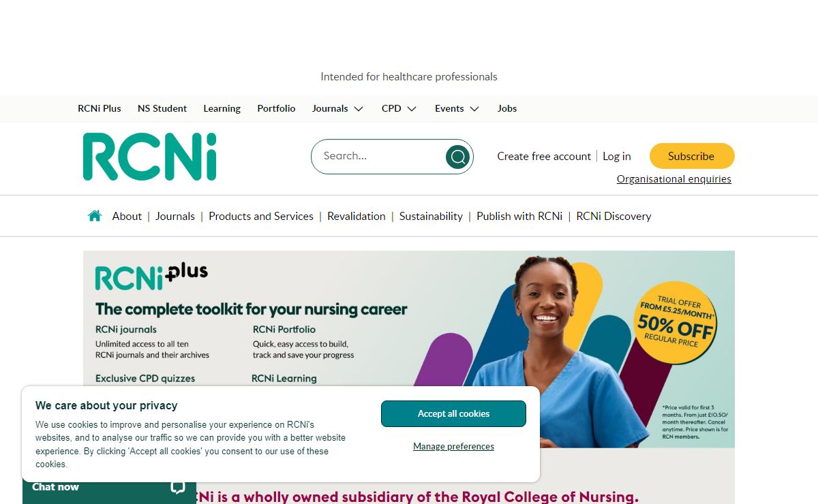
Task: Go to homepage via house icon
Action: click(95, 216)
